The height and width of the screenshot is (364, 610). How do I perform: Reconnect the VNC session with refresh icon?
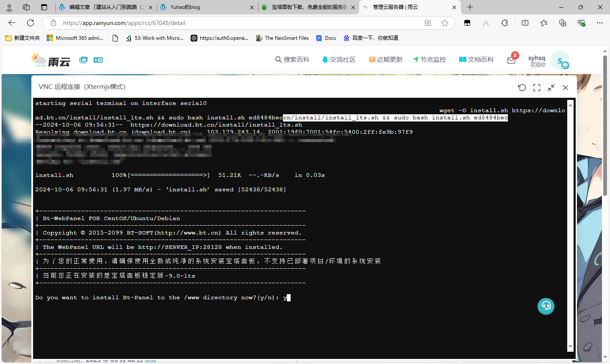click(x=522, y=88)
